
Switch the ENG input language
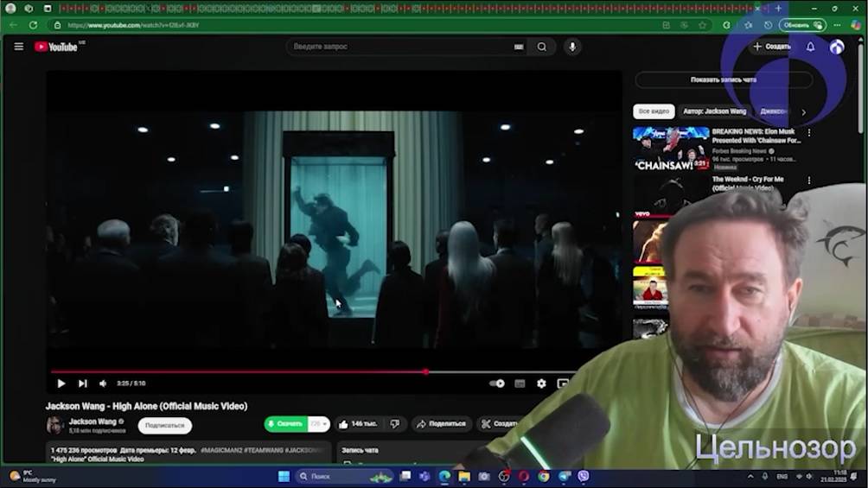pyautogui.click(x=782, y=477)
